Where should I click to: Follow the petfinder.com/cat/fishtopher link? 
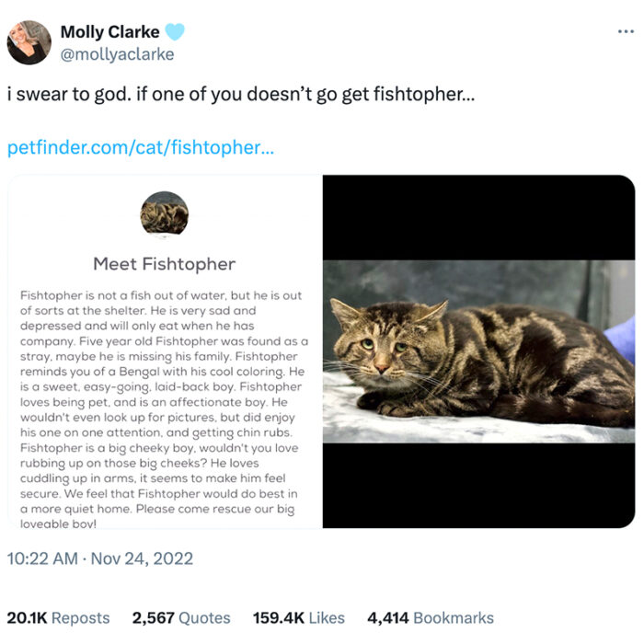(x=141, y=147)
